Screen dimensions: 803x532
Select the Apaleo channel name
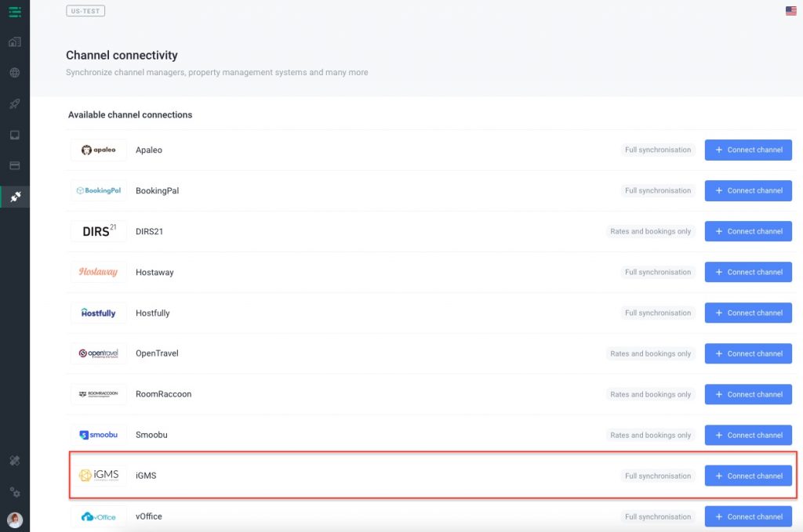149,150
